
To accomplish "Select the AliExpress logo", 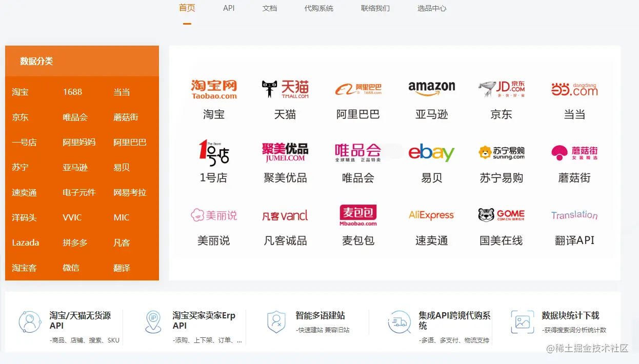I will coord(431,215).
